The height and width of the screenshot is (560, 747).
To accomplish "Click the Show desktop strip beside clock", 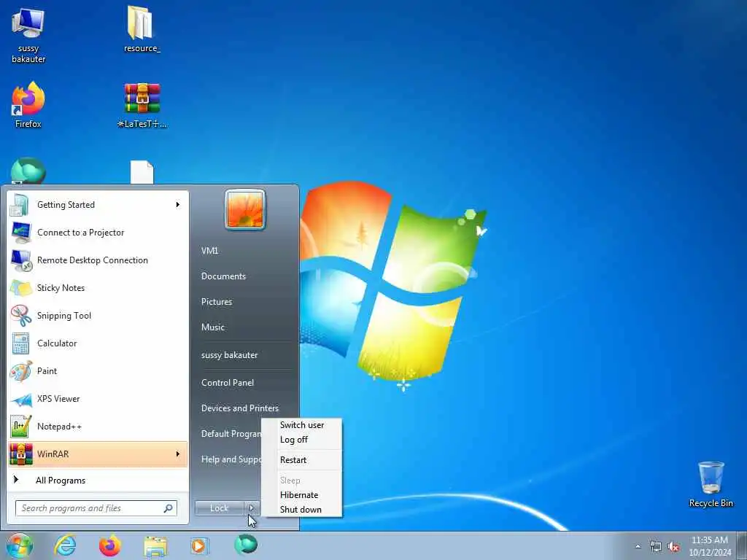I will tap(742, 545).
